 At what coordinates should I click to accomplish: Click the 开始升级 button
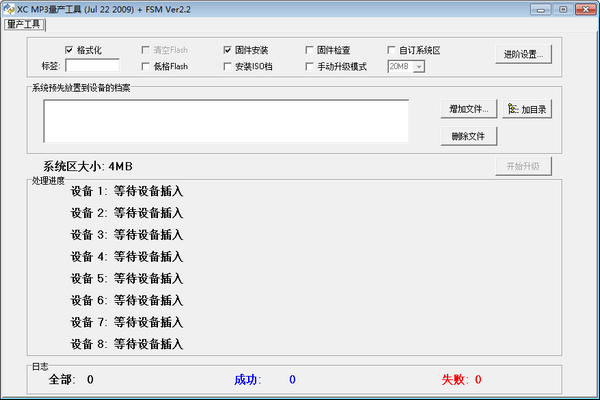(522, 166)
